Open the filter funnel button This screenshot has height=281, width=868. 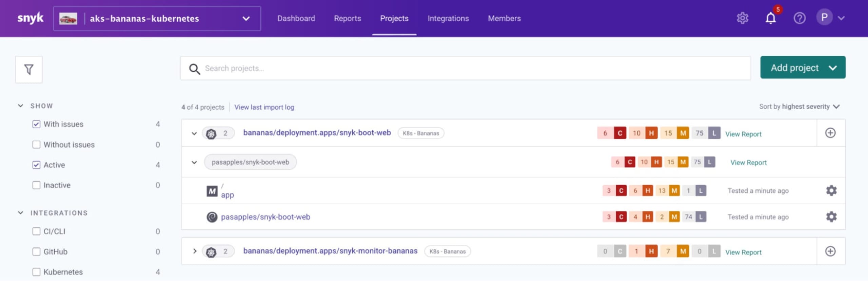click(29, 70)
